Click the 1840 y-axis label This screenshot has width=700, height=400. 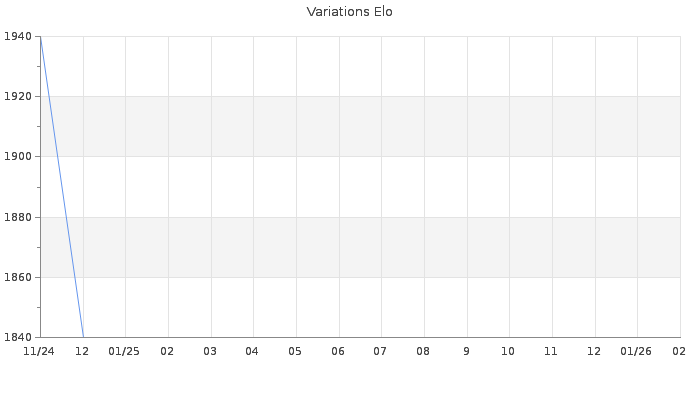pyautogui.click(x=18, y=337)
